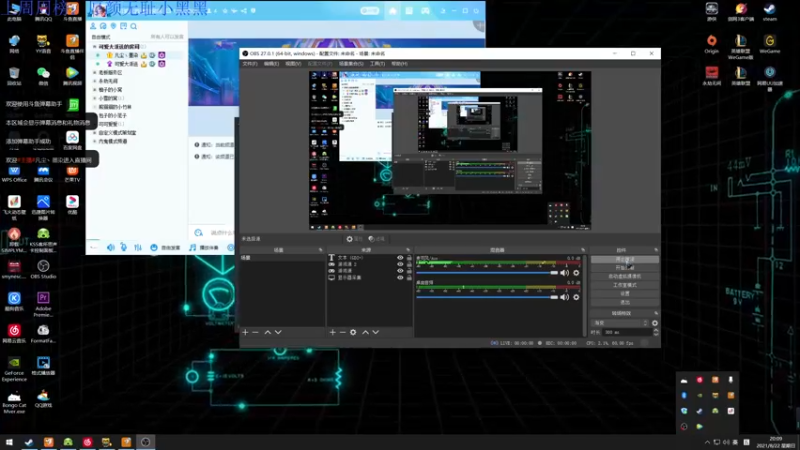Collapse first channel group in YY tree

point(94,46)
